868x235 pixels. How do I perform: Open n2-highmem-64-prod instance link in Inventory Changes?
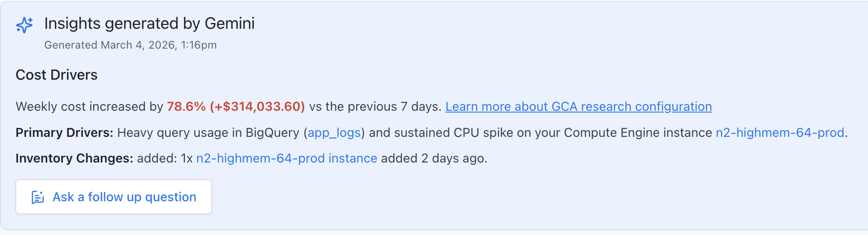286,158
